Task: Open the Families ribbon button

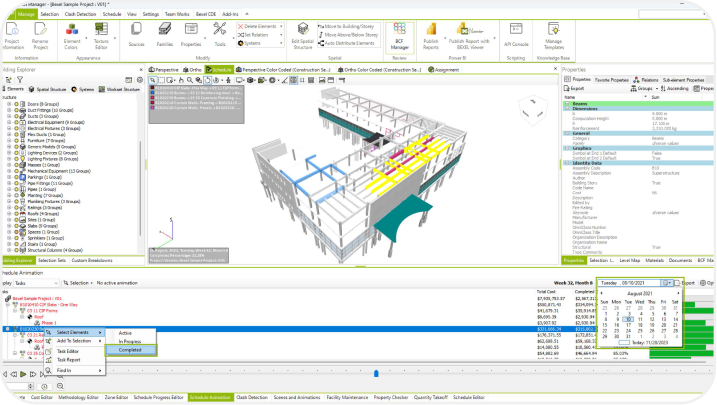Action: click(165, 35)
